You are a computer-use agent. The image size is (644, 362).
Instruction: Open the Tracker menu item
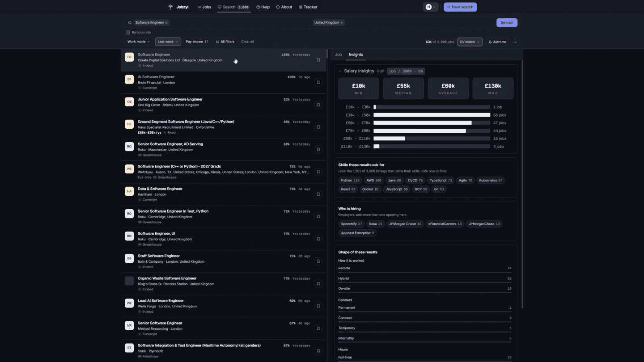tap(308, 7)
